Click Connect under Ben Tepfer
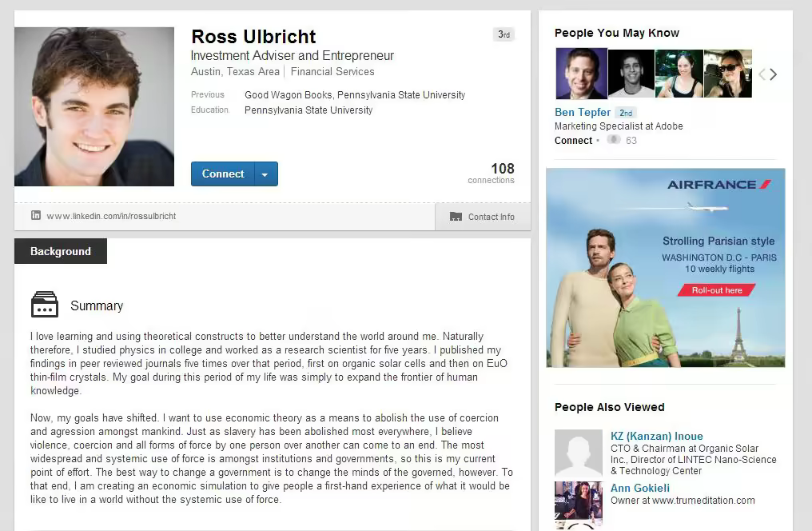Image resolution: width=812 pixels, height=531 pixels. pyautogui.click(x=573, y=140)
